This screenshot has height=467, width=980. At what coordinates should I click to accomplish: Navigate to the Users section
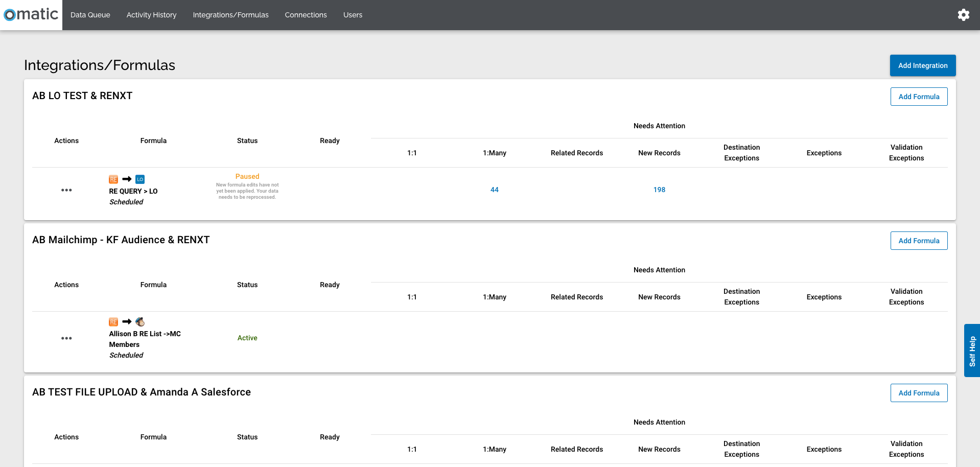[x=352, y=15]
